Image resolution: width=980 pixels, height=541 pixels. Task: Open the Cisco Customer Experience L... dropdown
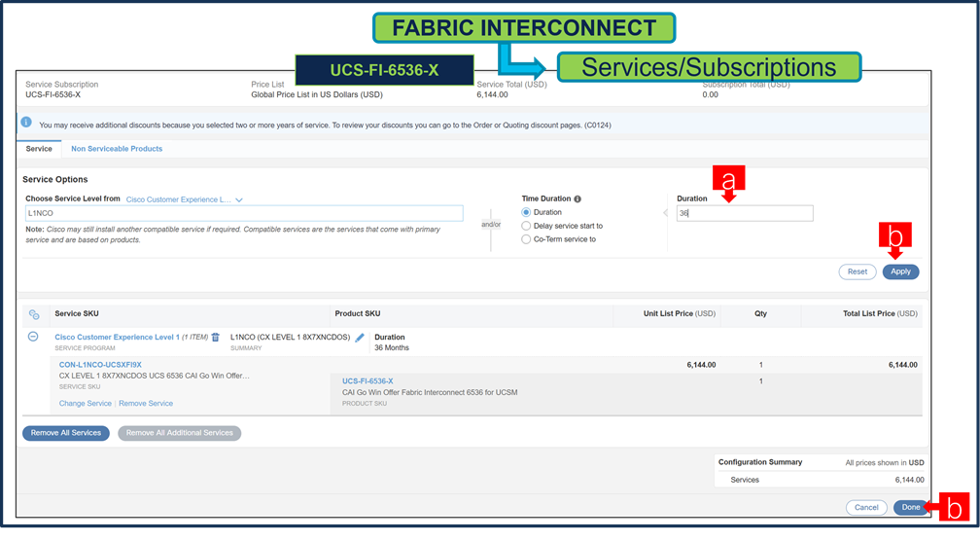185,199
